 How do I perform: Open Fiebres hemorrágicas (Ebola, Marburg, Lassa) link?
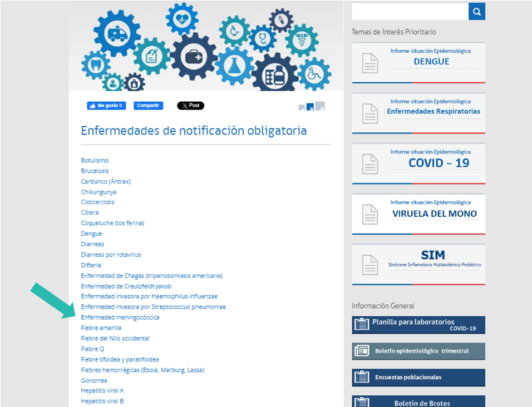coord(143,370)
